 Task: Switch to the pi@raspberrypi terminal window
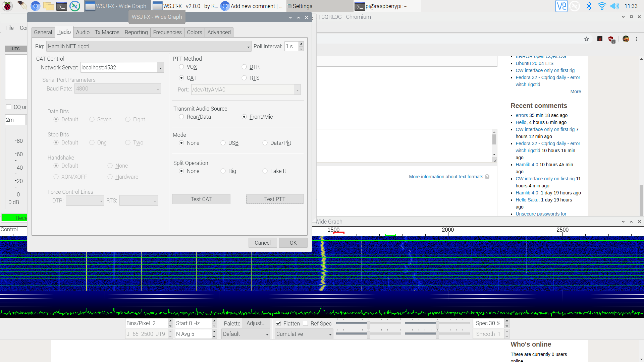pos(386,6)
